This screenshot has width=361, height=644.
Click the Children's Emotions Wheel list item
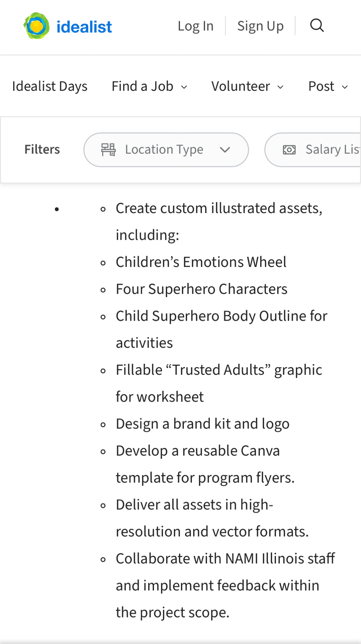201,262
